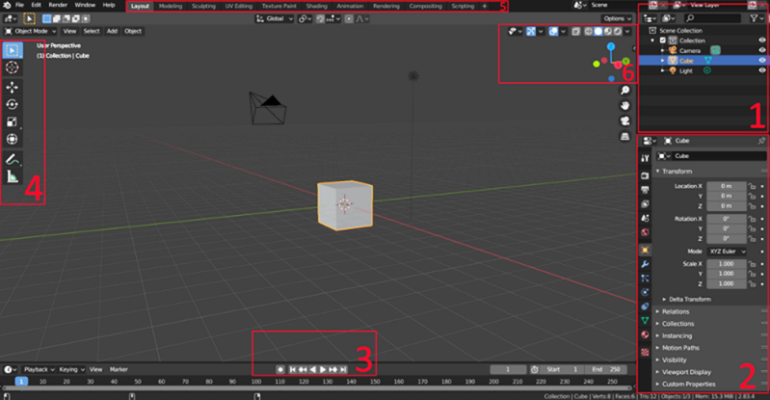Hide the Cube object in outliner

coord(762,60)
